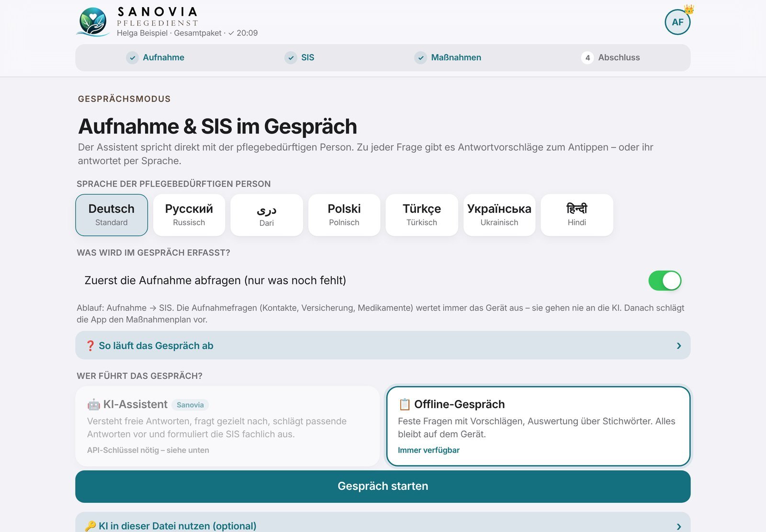Open the AF user avatar

tap(677, 22)
